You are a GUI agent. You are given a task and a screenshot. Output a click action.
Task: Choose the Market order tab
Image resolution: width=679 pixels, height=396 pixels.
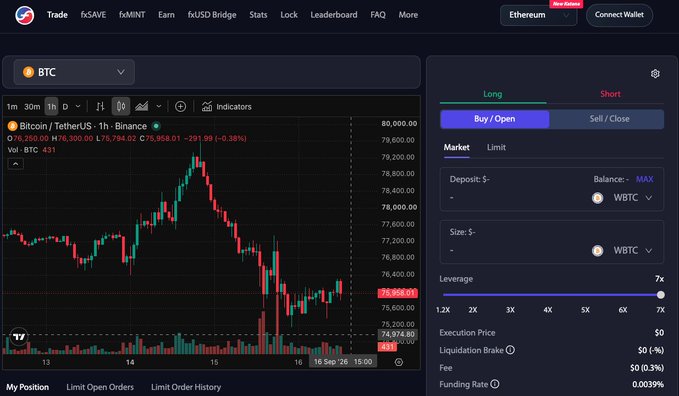coord(456,147)
